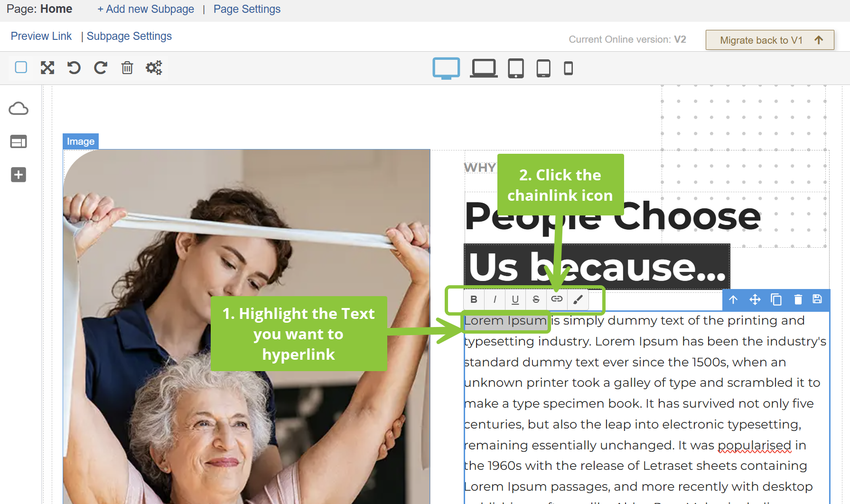Switch to the smallest mobile phone preview

(x=568, y=68)
